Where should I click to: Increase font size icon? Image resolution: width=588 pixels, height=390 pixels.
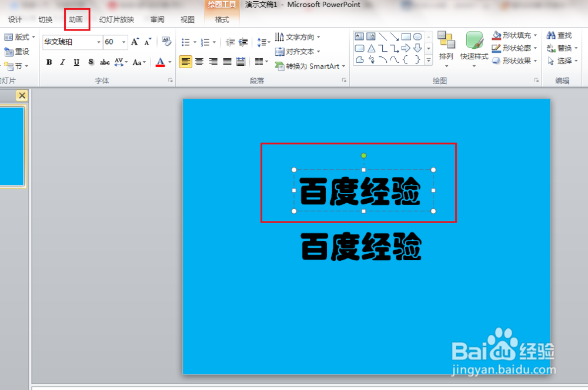click(135, 42)
